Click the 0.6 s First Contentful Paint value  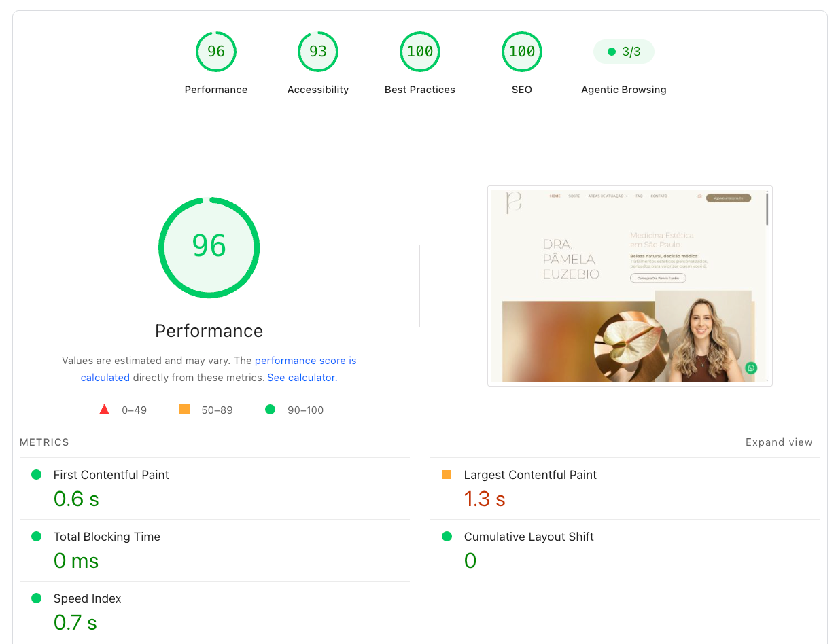76,499
